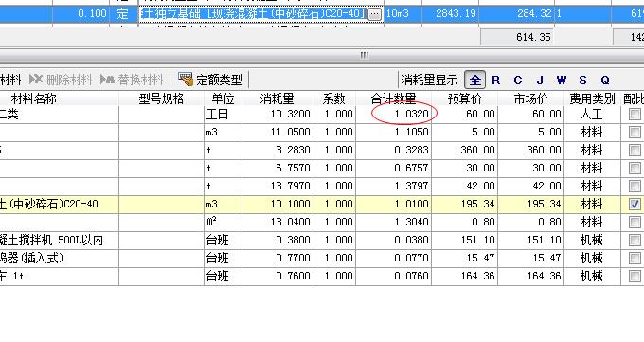Tick the checkbox in the 工日 labor row

pos(635,114)
